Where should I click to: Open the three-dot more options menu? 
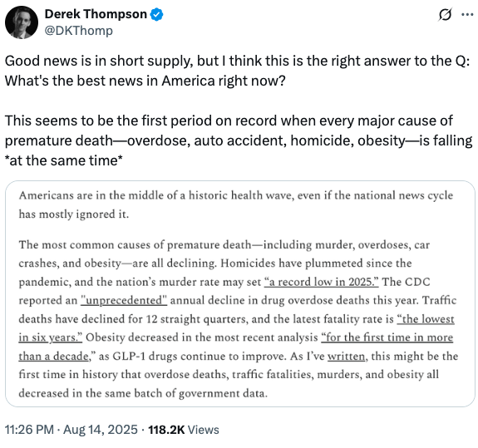tap(467, 14)
